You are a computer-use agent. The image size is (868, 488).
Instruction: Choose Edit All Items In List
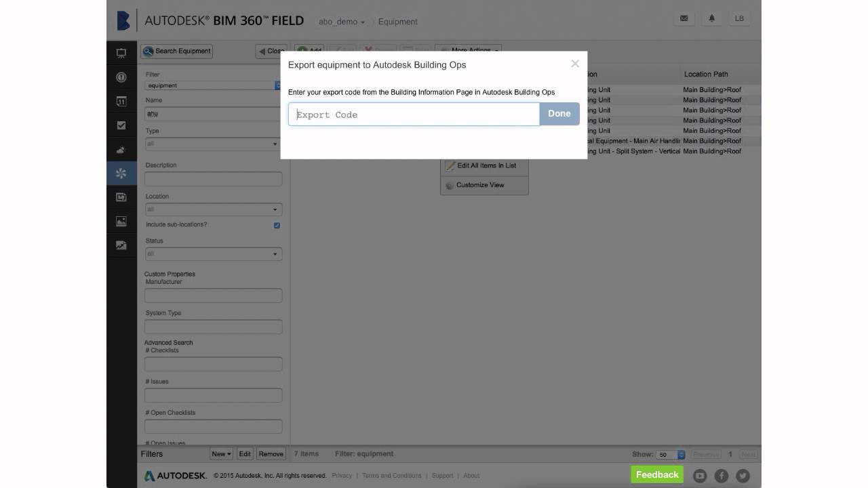[x=484, y=165]
